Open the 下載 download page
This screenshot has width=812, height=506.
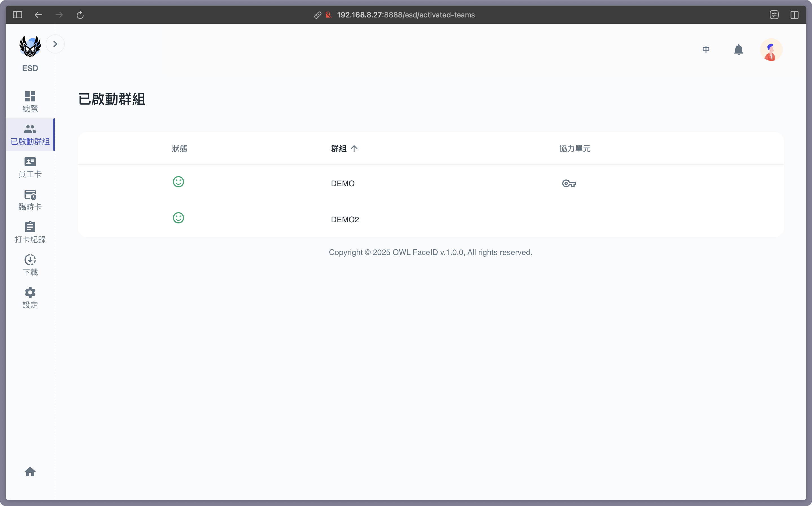[x=30, y=265]
